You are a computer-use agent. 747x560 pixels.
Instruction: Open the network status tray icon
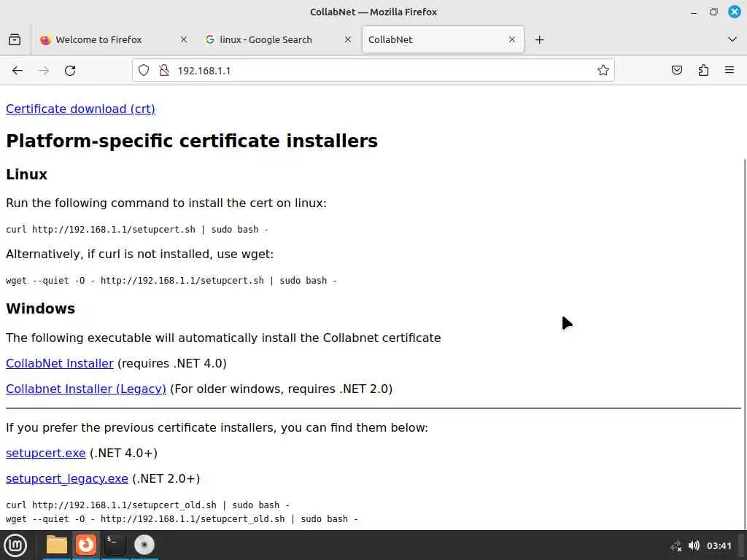point(676,545)
